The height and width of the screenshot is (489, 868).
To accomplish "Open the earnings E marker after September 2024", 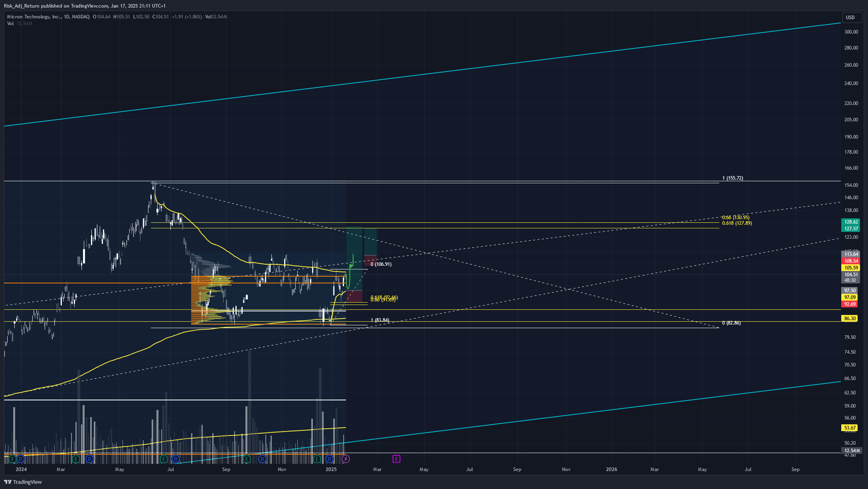I will [247, 459].
